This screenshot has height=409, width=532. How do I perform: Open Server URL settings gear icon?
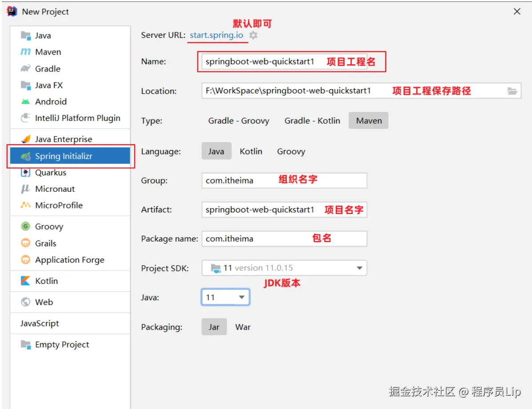(253, 35)
